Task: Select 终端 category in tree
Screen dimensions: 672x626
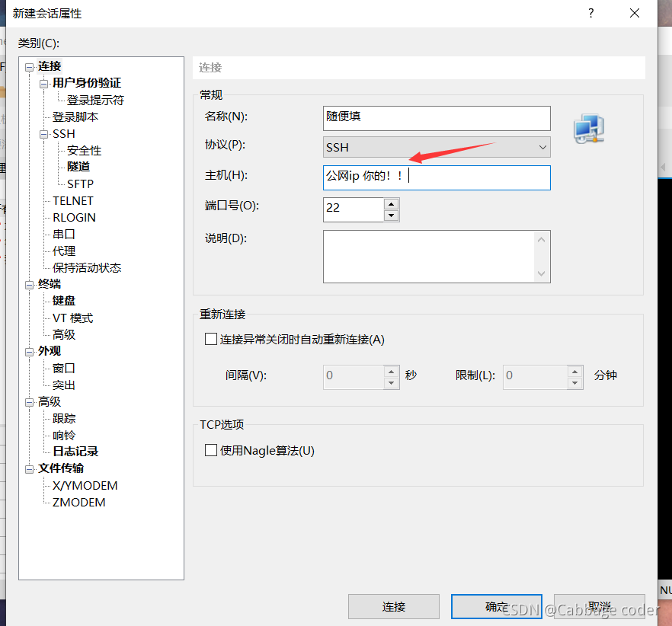Action: tap(50, 284)
